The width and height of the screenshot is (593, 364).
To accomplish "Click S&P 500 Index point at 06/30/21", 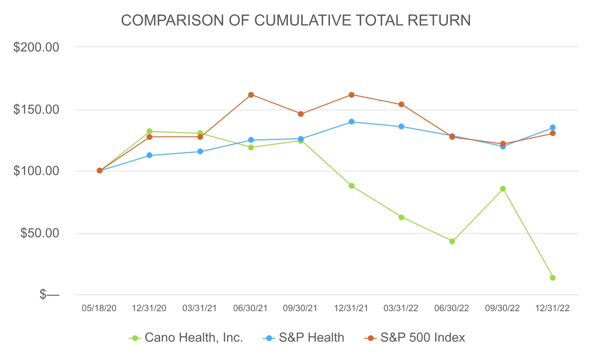I will 251,95.
